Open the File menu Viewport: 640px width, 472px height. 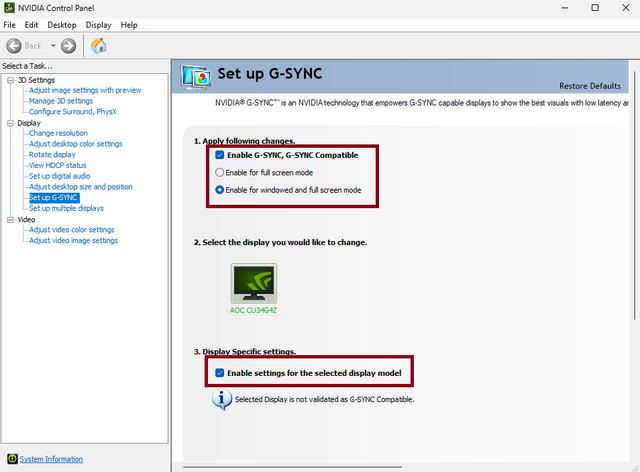pos(9,25)
